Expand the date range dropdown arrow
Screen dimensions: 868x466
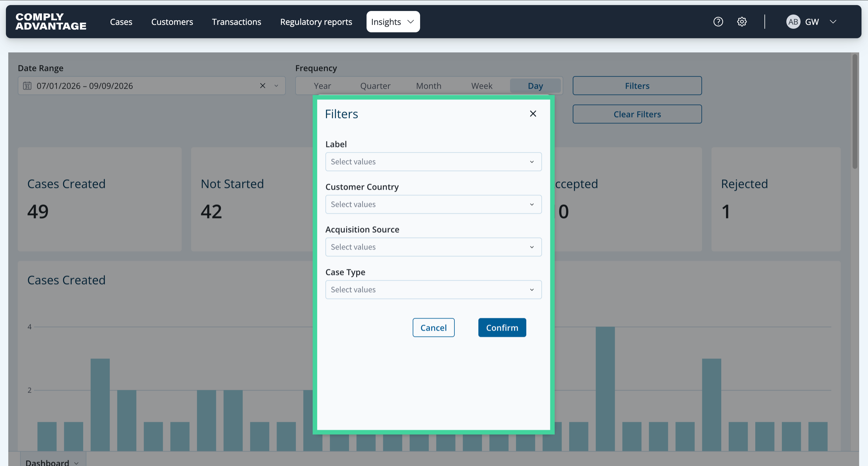coord(276,86)
